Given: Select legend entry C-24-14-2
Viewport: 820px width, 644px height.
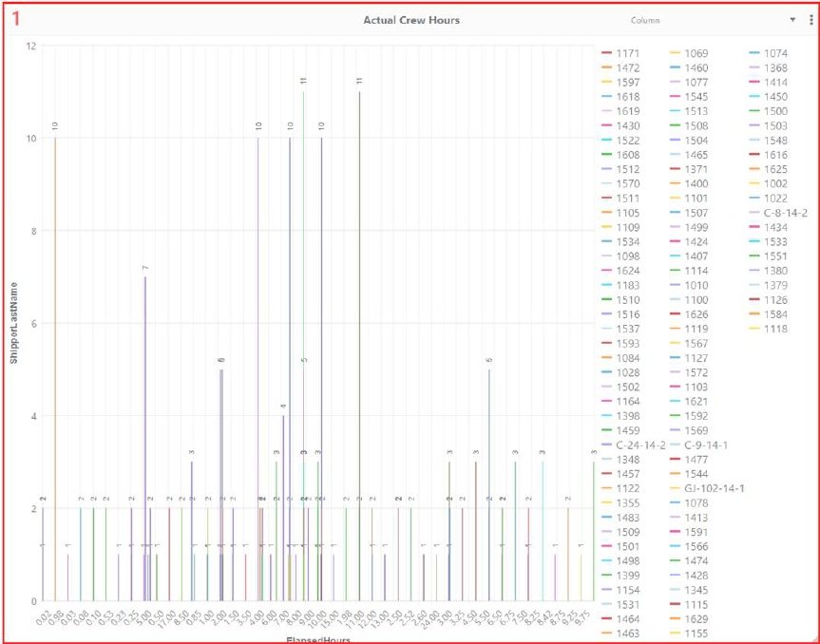Looking at the screenshot, I should point(639,446).
